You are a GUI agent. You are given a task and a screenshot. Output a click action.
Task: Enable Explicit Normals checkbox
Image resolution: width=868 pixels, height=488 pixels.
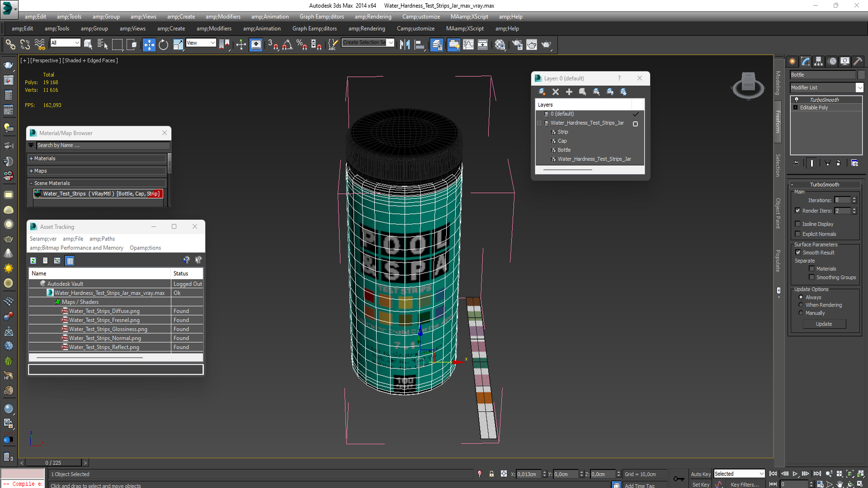coord(798,234)
